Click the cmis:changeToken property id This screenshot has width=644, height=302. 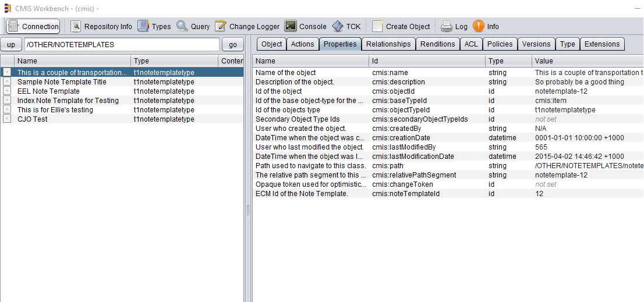[402, 184]
